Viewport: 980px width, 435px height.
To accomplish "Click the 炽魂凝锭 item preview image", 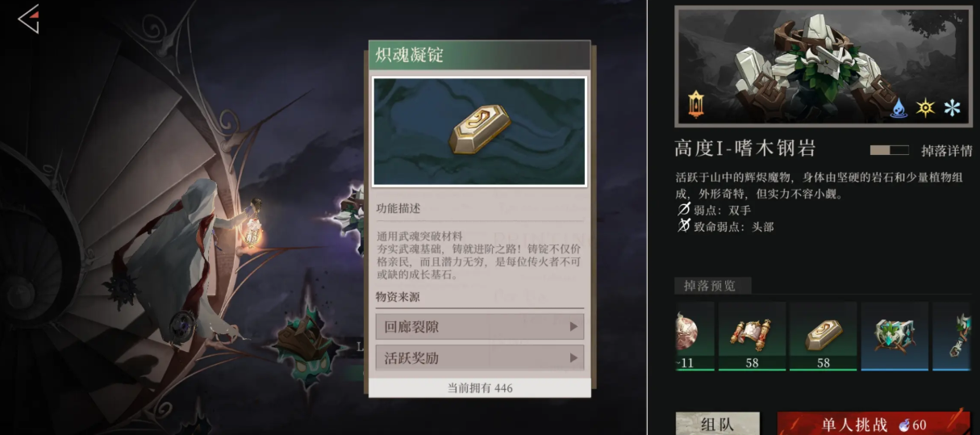I will point(480,132).
